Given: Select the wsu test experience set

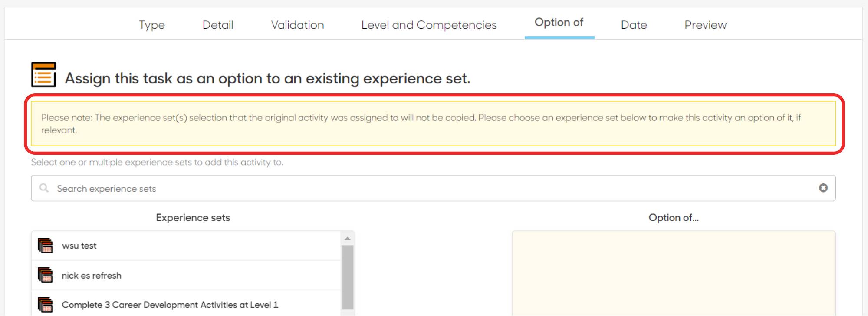Looking at the screenshot, I should pyautogui.click(x=79, y=246).
